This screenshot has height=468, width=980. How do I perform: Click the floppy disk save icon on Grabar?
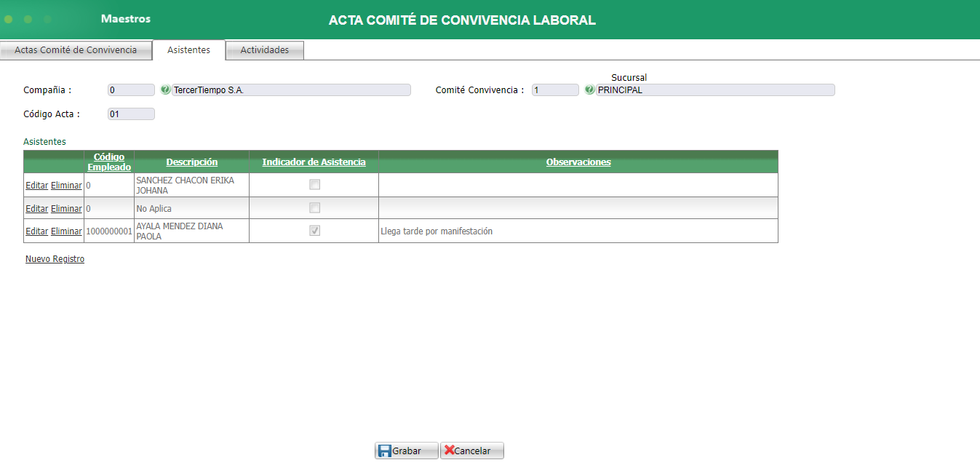[383, 450]
